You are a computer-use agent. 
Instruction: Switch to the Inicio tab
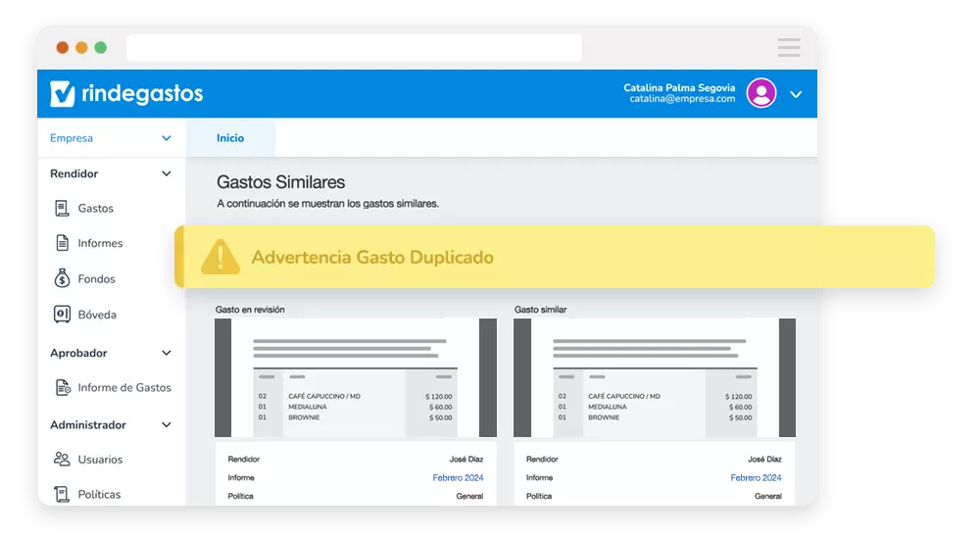[x=230, y=138]
